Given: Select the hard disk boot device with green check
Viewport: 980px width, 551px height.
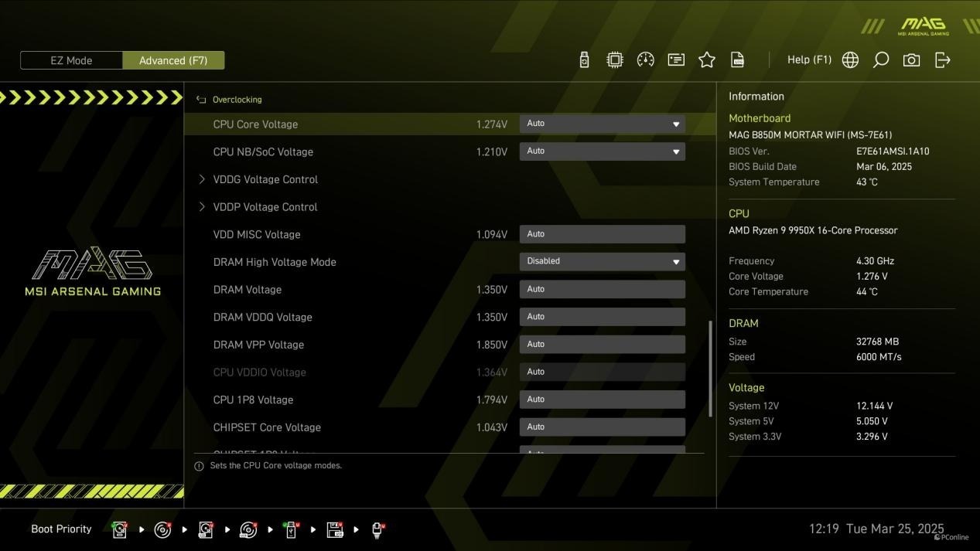Looking at the screenshot, I should (120, 529).
